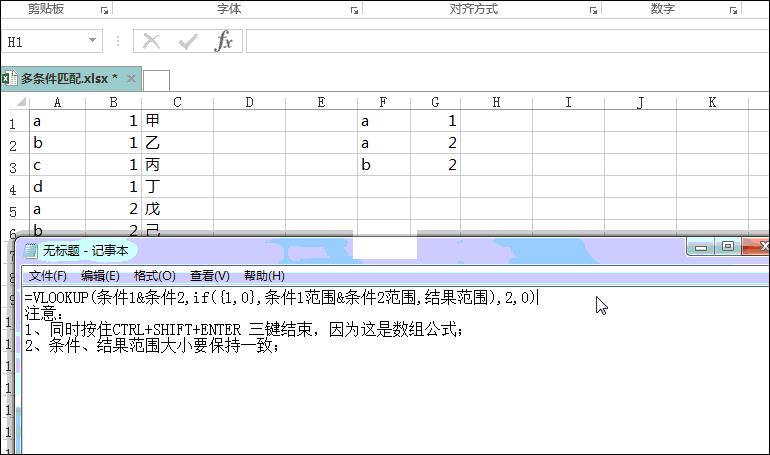The image size is (770, 455).
Task: Select column D header
Action: click(249, 102)
